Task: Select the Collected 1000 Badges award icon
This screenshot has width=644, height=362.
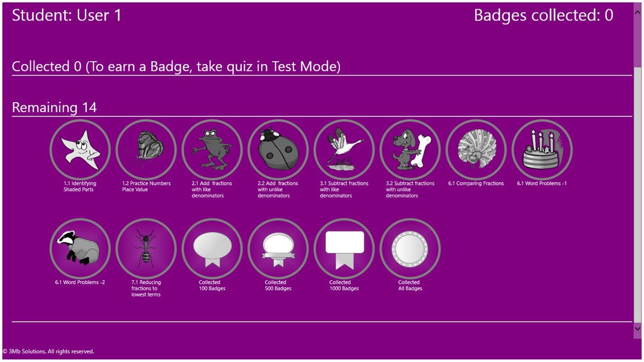Action: click(x=344, y=249)
